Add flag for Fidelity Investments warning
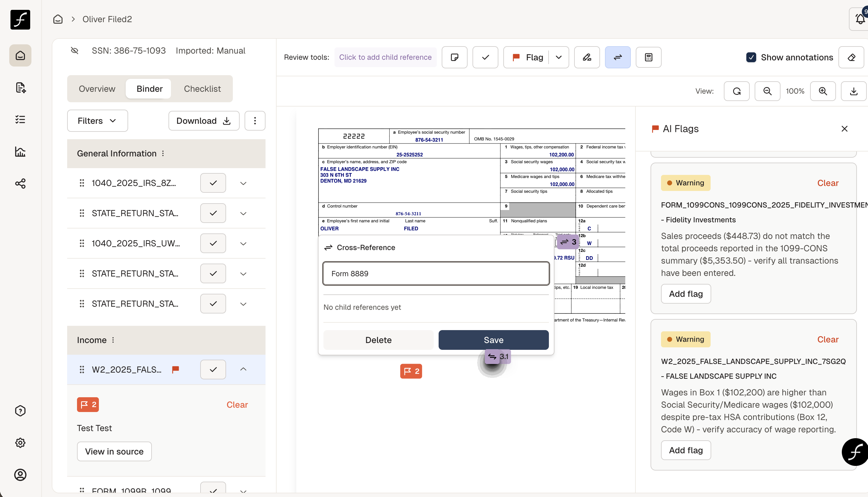Viewport: 868px width, 497px height. (686, 293)
